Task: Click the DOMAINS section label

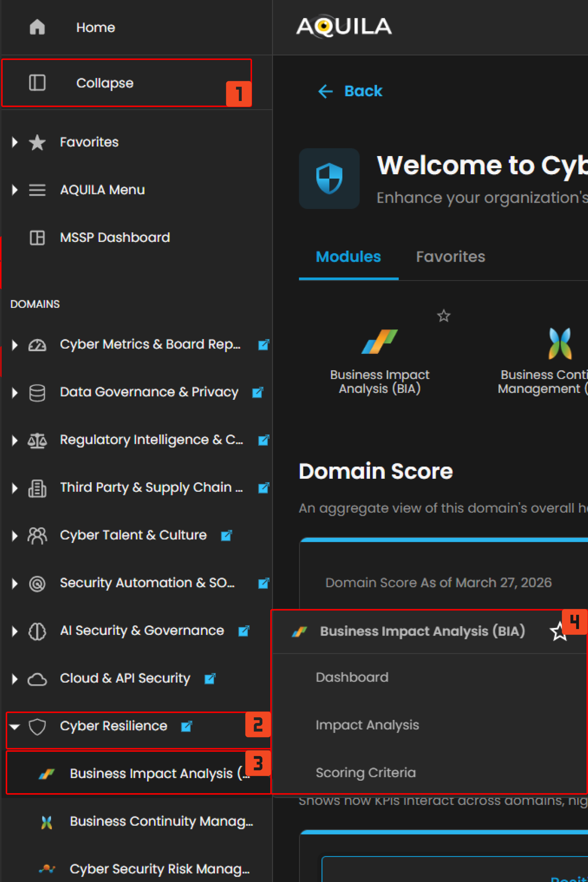Action: point(35,304)
